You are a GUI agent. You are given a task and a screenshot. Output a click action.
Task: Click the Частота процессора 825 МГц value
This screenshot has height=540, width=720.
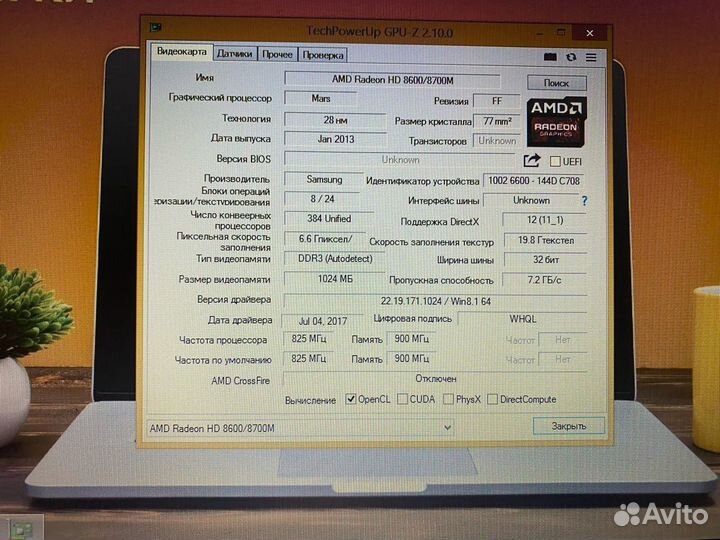[x=309, y=339]
